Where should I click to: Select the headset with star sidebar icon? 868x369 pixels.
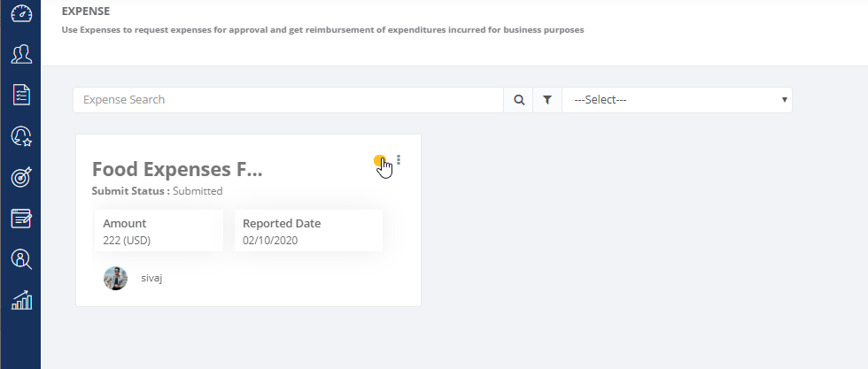[x=20, y=136]
